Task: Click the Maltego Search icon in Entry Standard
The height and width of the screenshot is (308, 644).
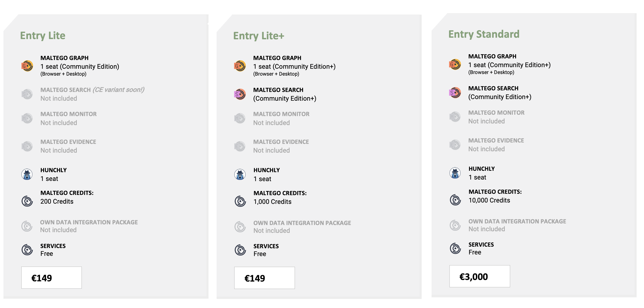Action: (x=455, y=93)
